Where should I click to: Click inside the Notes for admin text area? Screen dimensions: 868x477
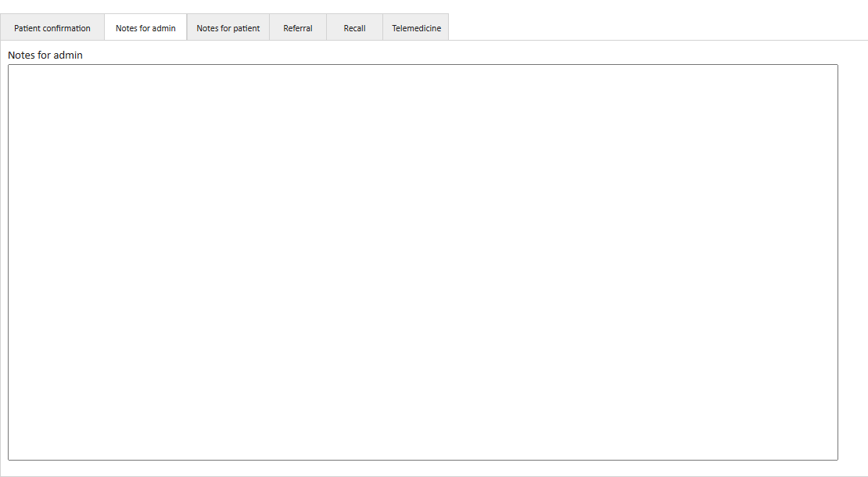pyautogui.click(x=422, y=262)
